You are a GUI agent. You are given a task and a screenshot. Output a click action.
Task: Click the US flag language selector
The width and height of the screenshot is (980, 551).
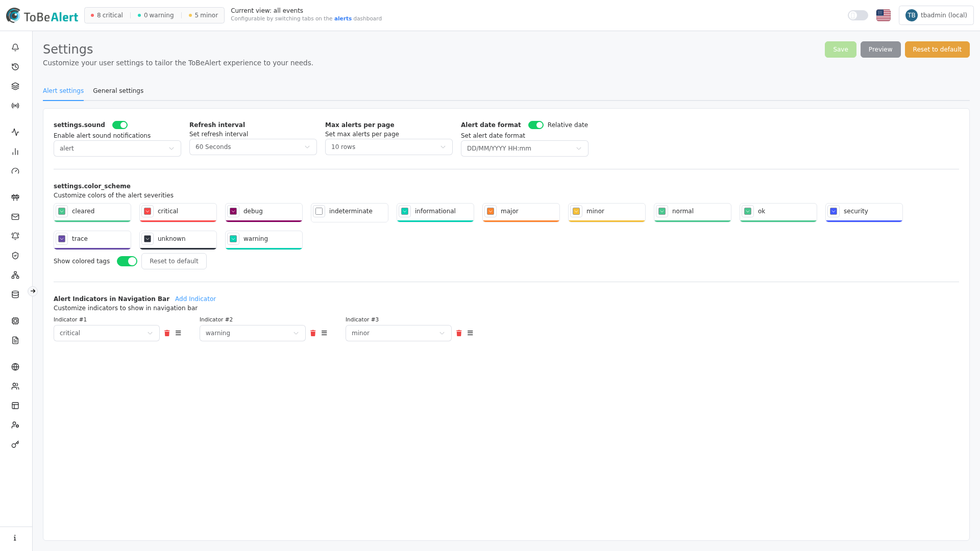coord(884,15)
